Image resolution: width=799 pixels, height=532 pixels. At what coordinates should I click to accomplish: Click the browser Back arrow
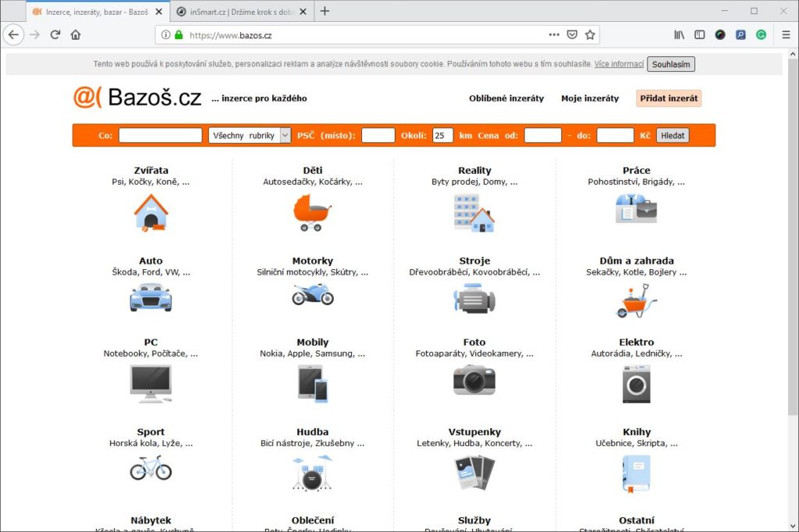click(14, 34)
